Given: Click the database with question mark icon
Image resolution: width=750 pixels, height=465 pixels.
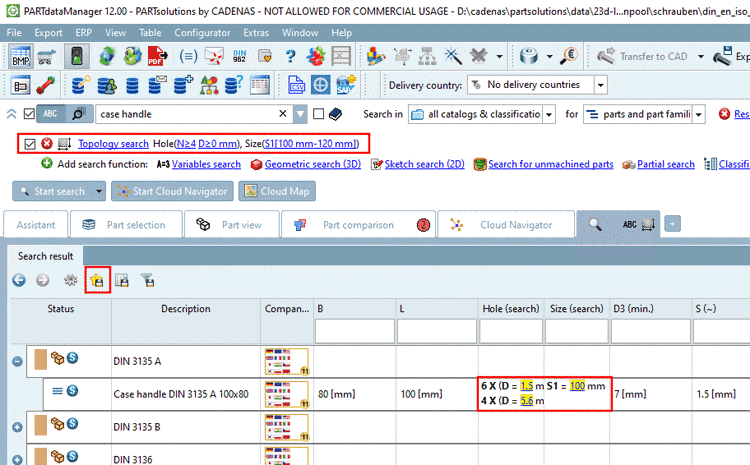Looking at the screenshot, I should click(x=234, y=85).
